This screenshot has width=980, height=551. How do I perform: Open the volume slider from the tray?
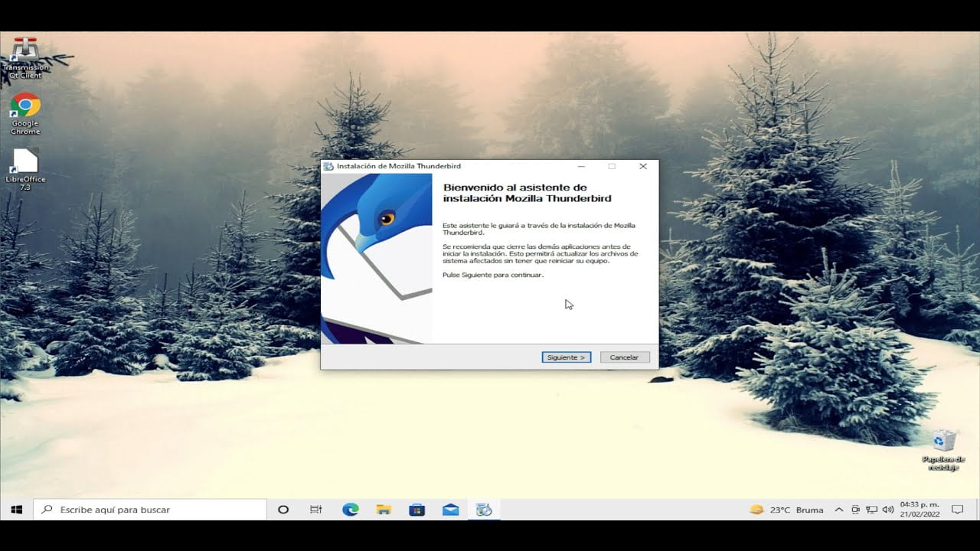(x=887, y=509)
